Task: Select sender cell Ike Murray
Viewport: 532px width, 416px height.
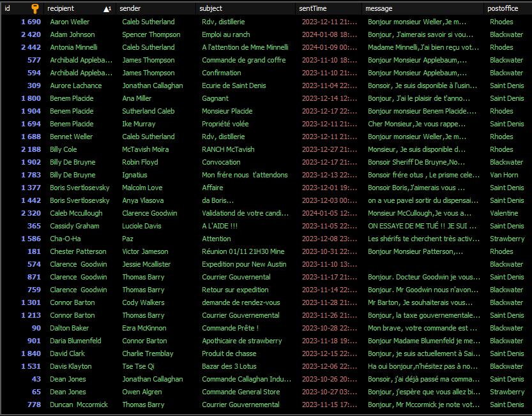Action: (x=139, y=124)
